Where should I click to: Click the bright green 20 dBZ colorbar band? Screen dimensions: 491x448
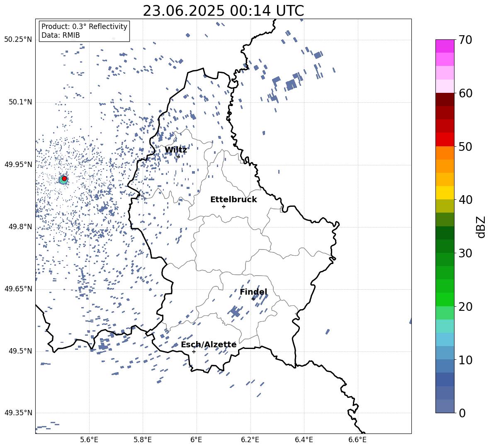coord(445,299)
